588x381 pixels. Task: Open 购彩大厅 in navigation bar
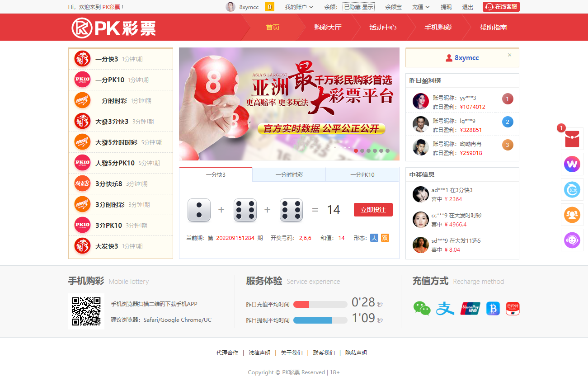pos(328,28)
